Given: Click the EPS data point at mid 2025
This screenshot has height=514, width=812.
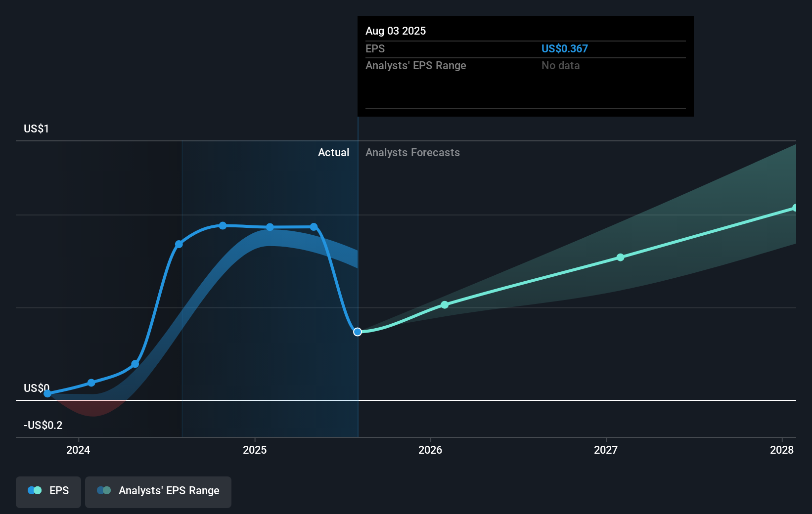Looking at the screenshot, I should coord(314,227).
